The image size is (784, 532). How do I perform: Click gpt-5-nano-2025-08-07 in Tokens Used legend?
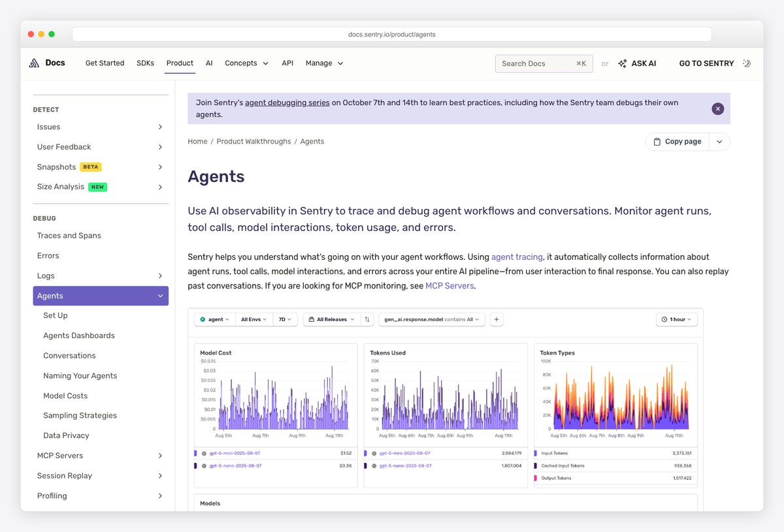tap(404, 466)
